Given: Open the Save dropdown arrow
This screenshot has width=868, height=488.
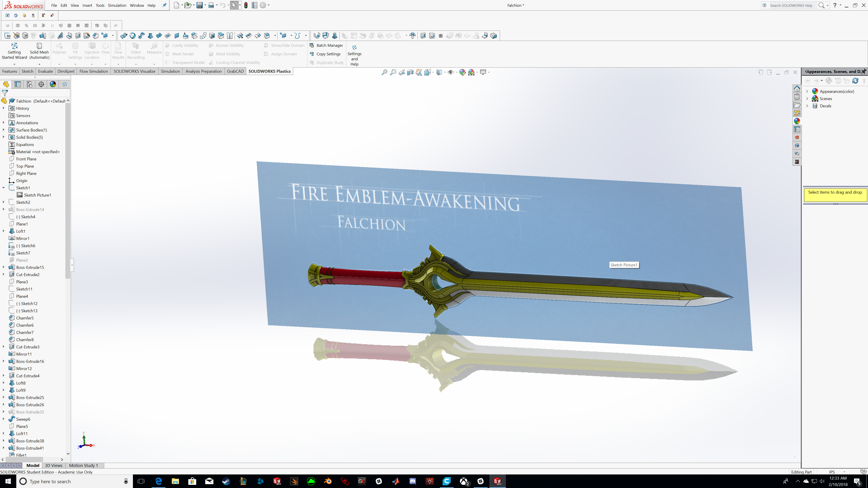Looking at the screenshot, I should tap(205, 5).
